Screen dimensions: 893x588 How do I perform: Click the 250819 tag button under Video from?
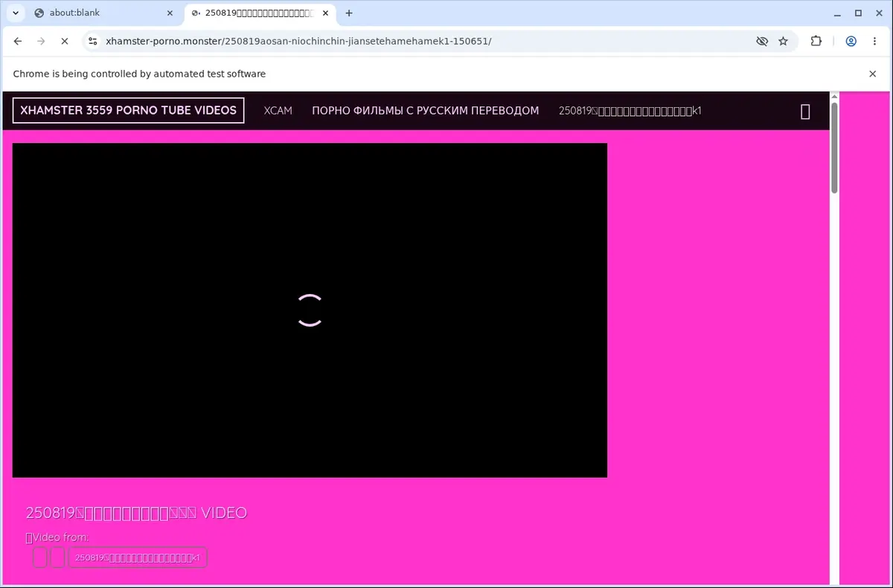click(x=138, y=557)
